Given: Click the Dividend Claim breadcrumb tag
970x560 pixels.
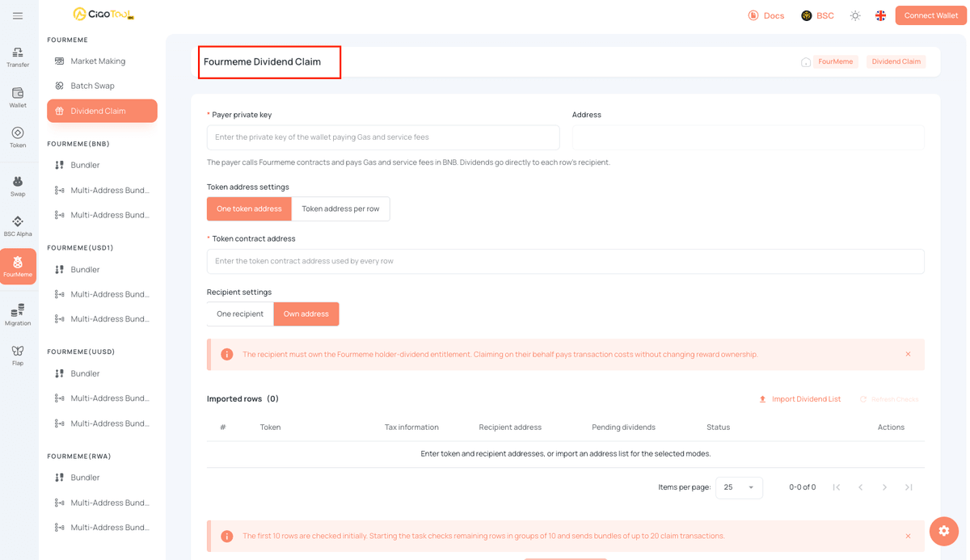Looking at the screenshot, I should point(896,61).
